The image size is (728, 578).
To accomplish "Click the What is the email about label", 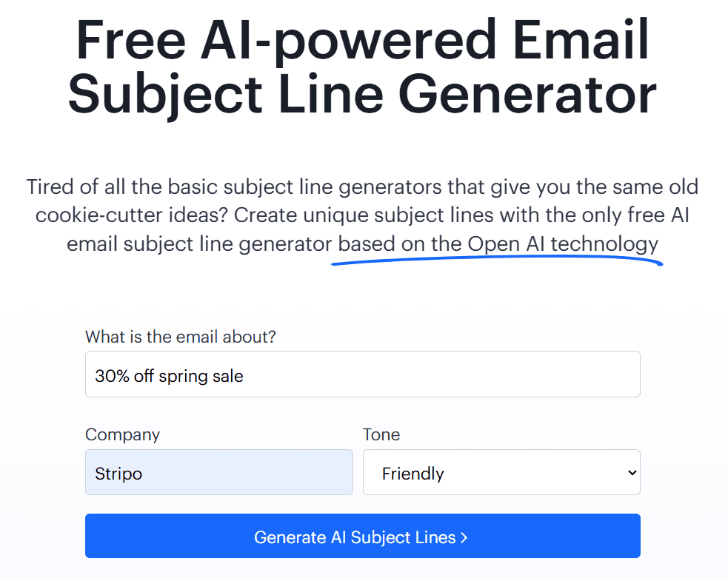I will (x=181, y=336).
